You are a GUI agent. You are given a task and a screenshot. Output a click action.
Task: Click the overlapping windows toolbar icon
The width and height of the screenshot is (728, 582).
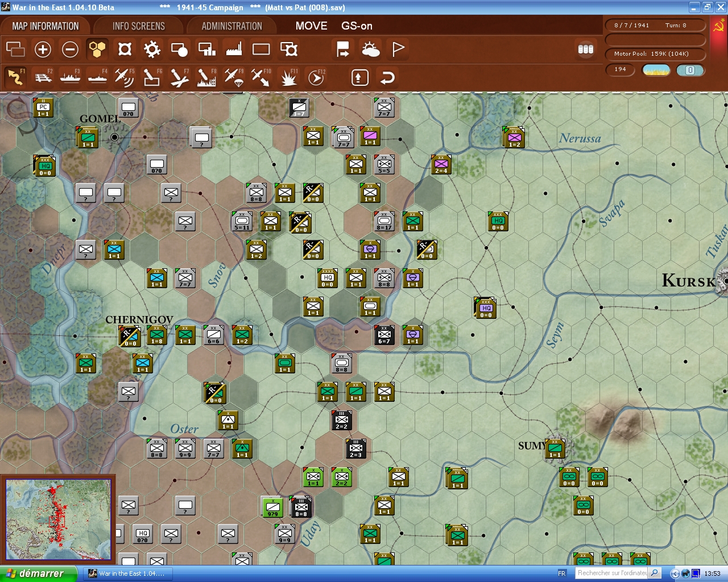coord(15,49)
